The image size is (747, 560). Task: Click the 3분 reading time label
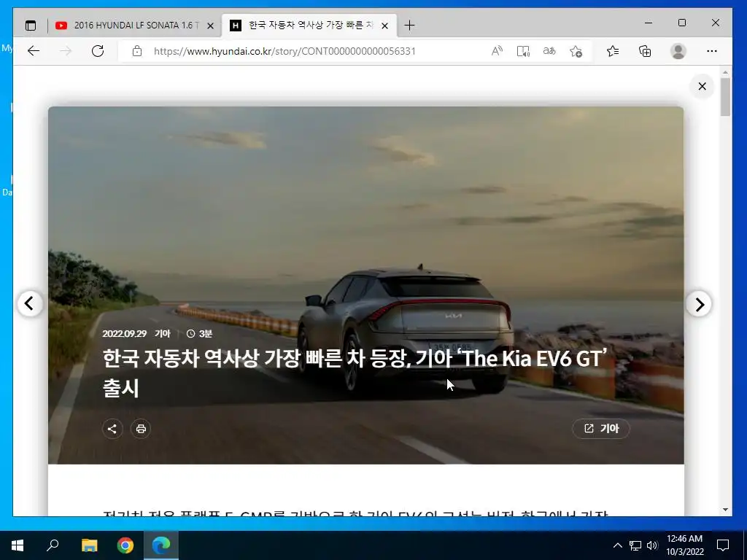[200, 334]
